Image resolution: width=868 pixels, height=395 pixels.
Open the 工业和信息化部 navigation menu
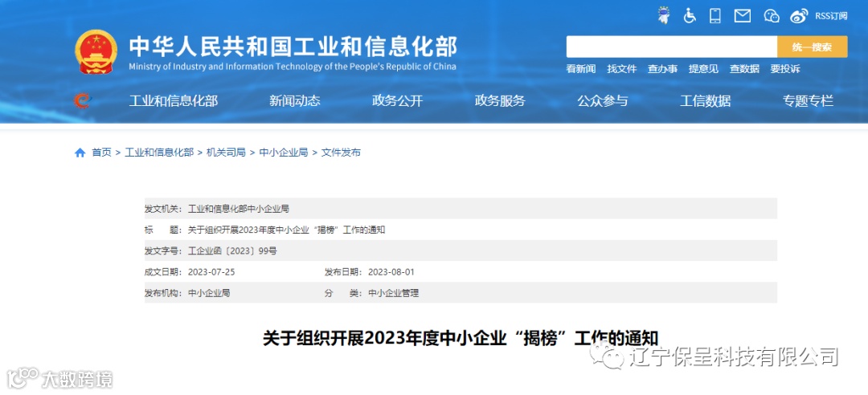click(x=174, y=101)
